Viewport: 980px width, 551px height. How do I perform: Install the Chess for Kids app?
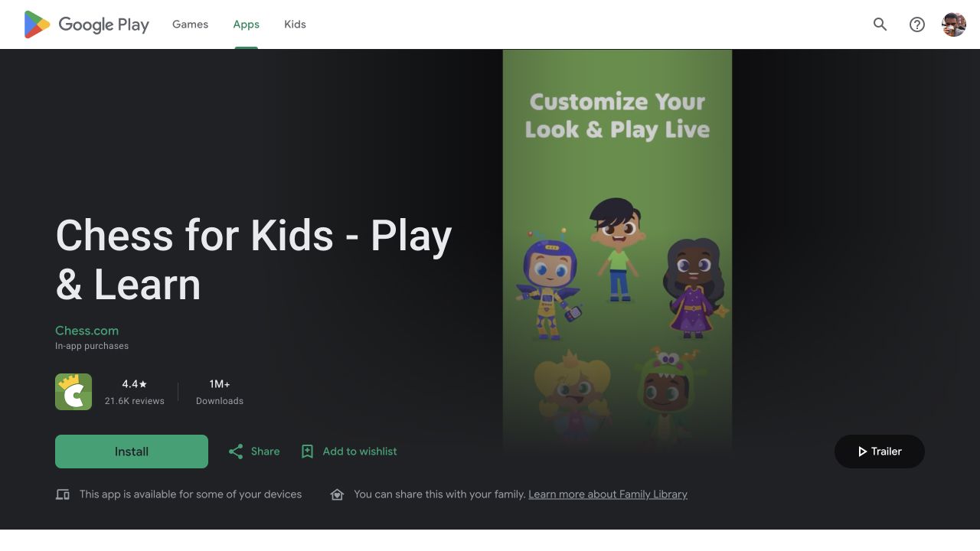click(132, 452)
